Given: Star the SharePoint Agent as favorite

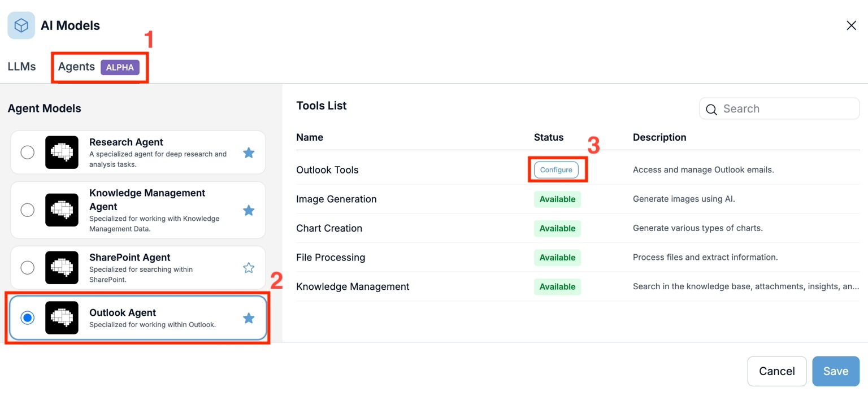Looking at the screenshot, I should [x=249, y=268].
